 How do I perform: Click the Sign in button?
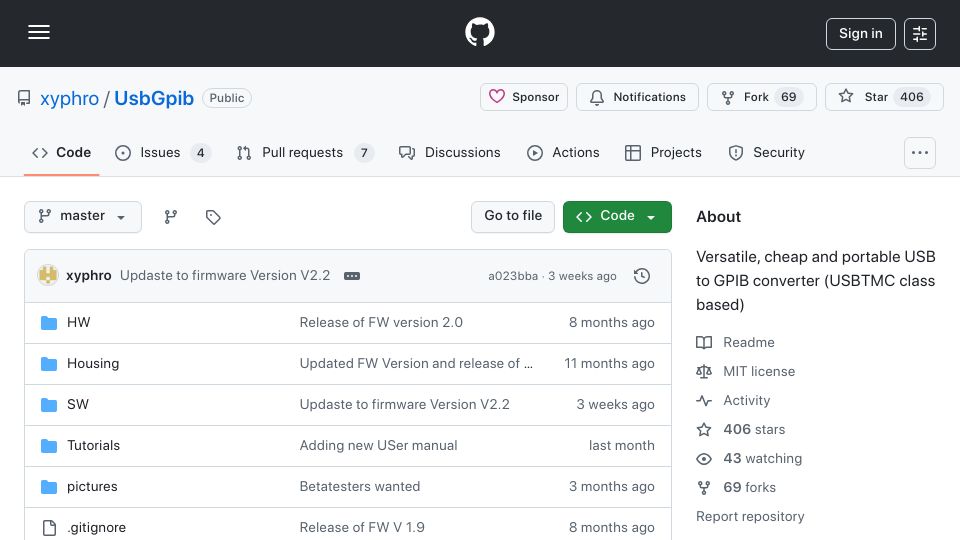pos(860,34)
